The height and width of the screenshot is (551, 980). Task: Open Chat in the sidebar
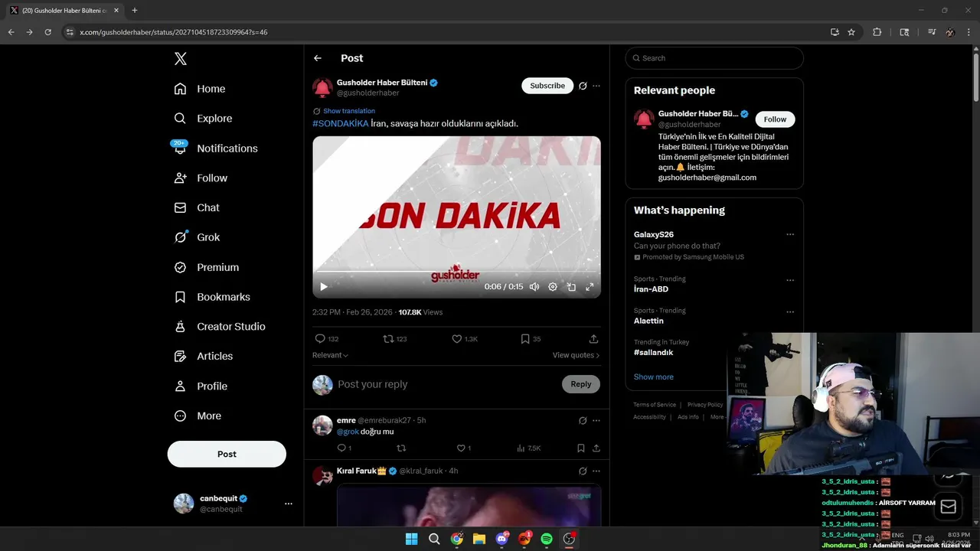197,207
